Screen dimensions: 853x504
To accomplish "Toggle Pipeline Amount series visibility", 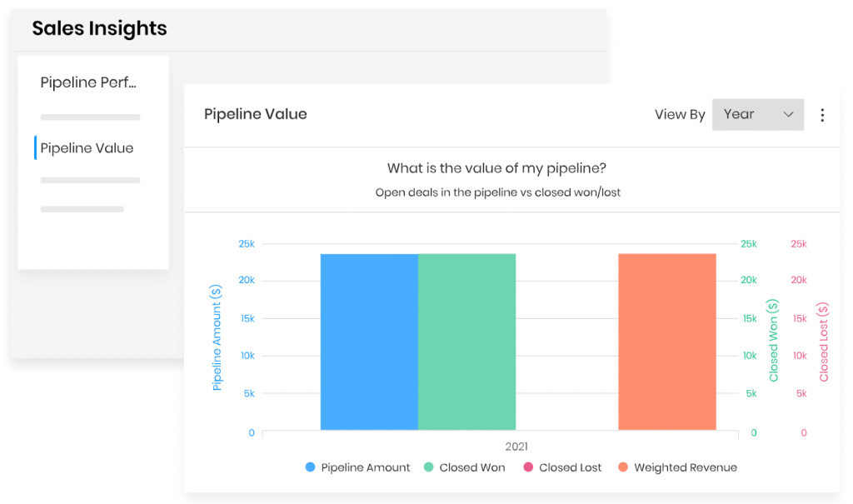I will tap(357, 467).
